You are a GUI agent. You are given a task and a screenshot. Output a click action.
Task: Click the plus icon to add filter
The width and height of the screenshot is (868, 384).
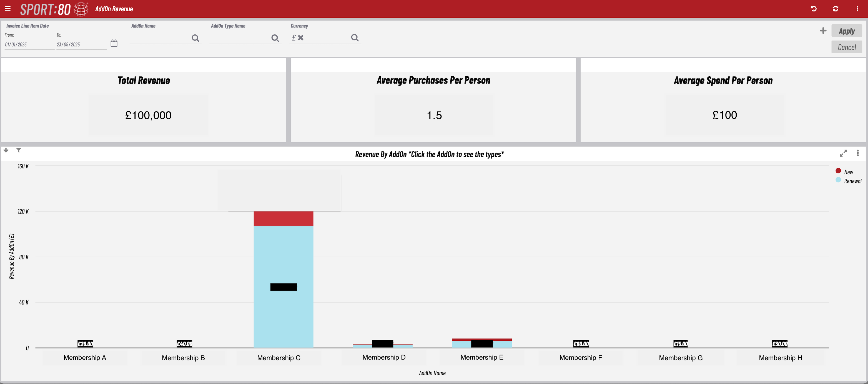point(823,31)
